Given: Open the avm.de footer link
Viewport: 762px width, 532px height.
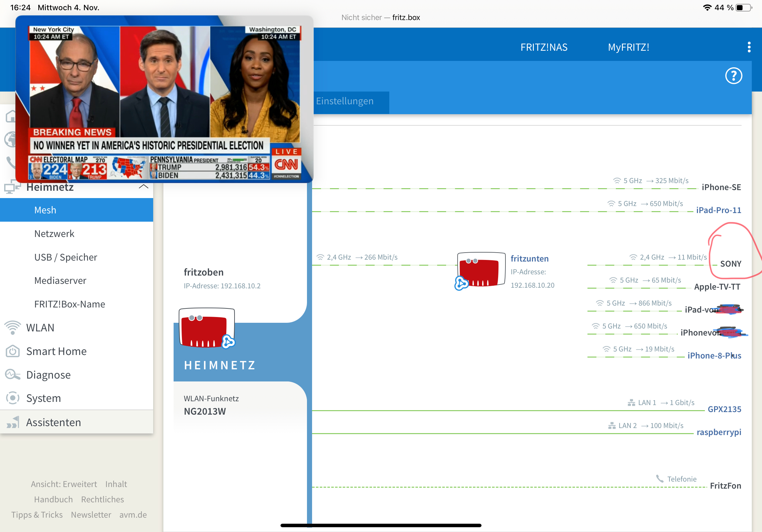Looking at the screenshot, I should click(x=133, y=514).
